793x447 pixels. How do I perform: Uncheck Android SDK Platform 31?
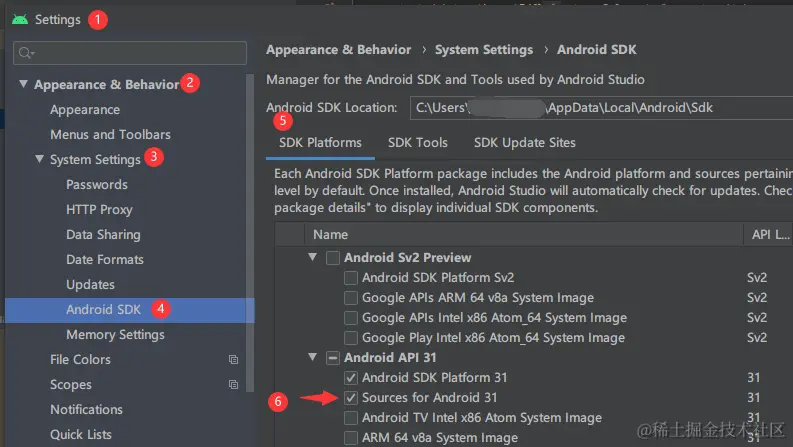coord(350,378)
